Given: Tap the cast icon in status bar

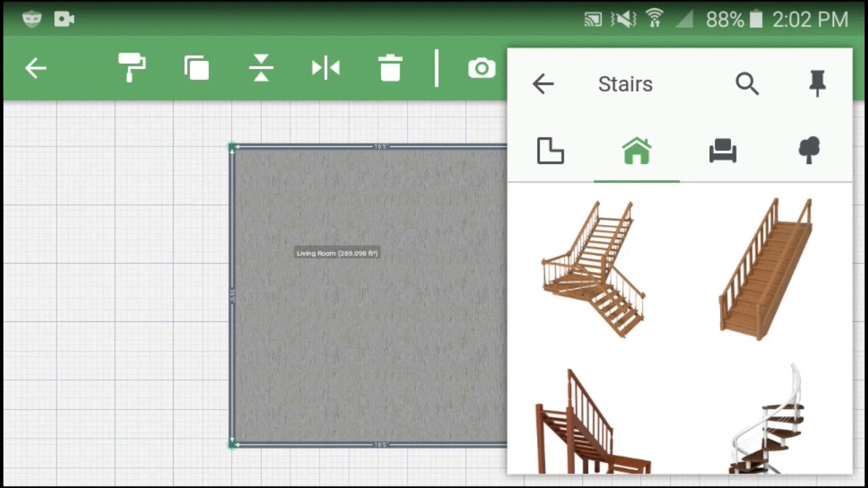Looking at the screenshot, I should click(593, 20).
